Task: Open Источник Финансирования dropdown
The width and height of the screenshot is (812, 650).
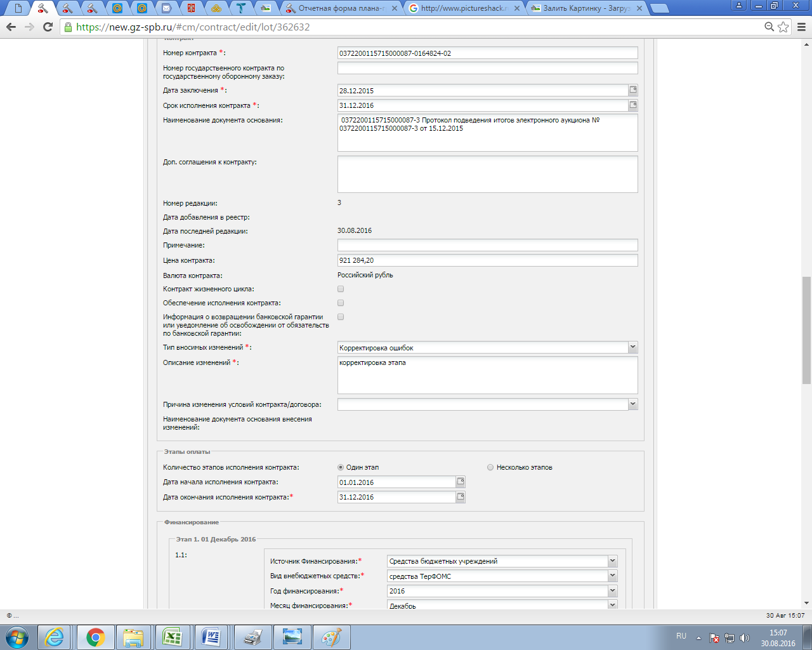Action: [x=612, y=561]
